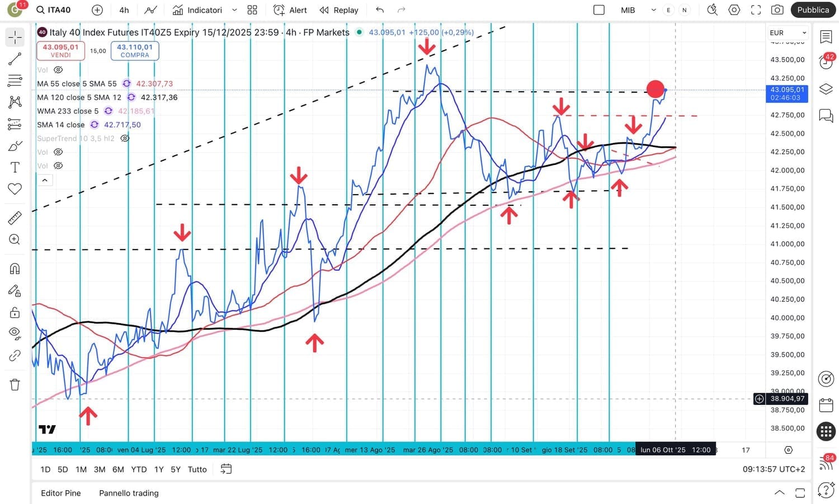Open the MIB layout dropdown chevron
The height and width of the screenshot is (504, 839).
653,10
